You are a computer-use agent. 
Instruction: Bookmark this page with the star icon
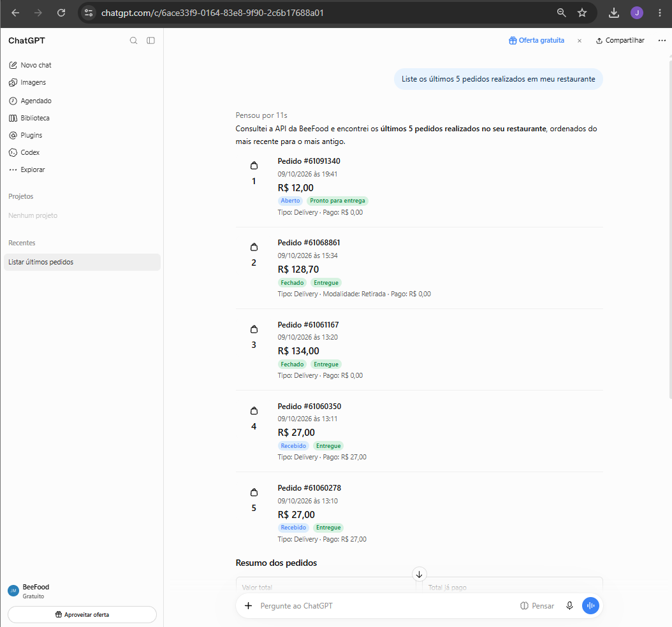click(582, 13)
